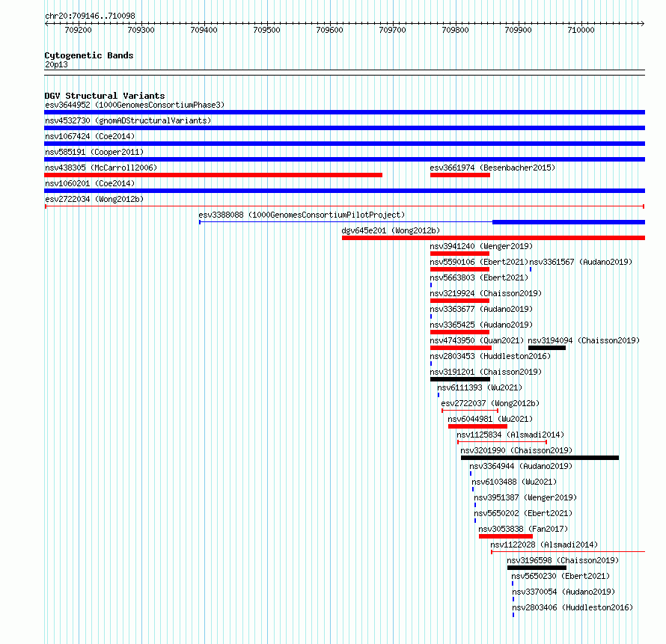Image resolution: width=666 pixels, height=644 pixels.
Task: Select the nsv3196598 (Chaisson2019) label
Action: tap(563, 560)
